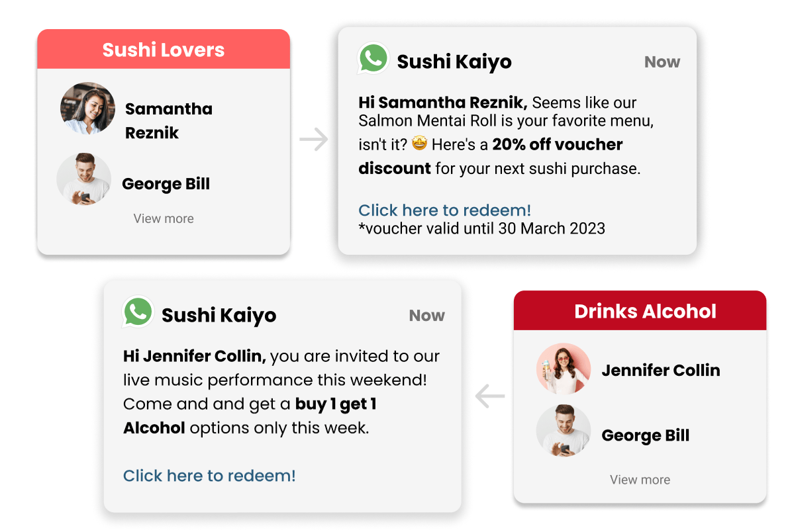
Task: Expand View more in Sushi Lovers list
Action: point(164,219)
